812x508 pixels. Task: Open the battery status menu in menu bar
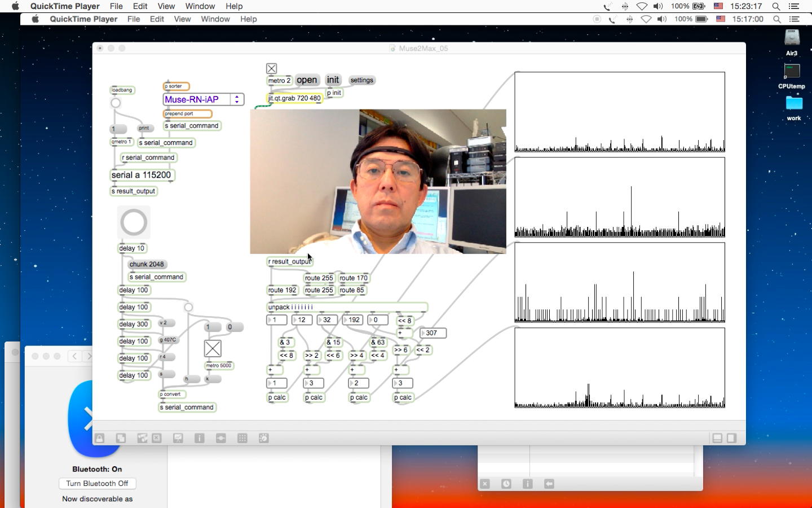(x=699, y=6)
